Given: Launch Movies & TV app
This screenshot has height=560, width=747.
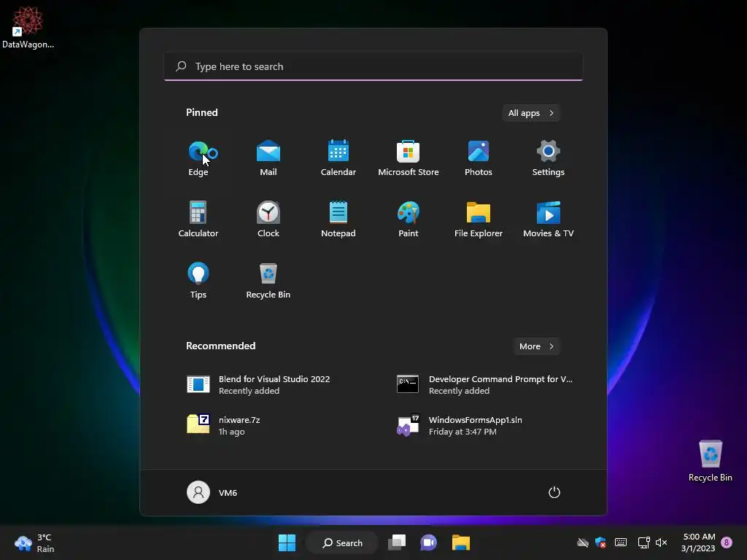Looking at the screenshot, I should 549,219.
